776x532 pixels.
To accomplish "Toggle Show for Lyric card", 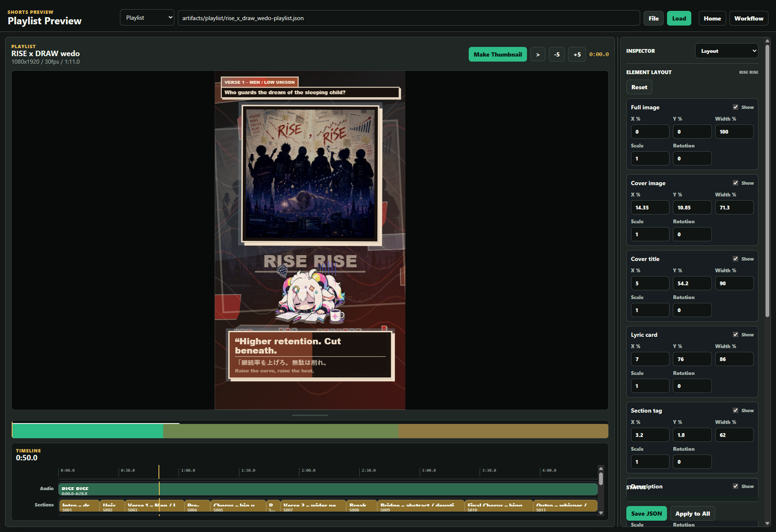I will click(735, 335).
